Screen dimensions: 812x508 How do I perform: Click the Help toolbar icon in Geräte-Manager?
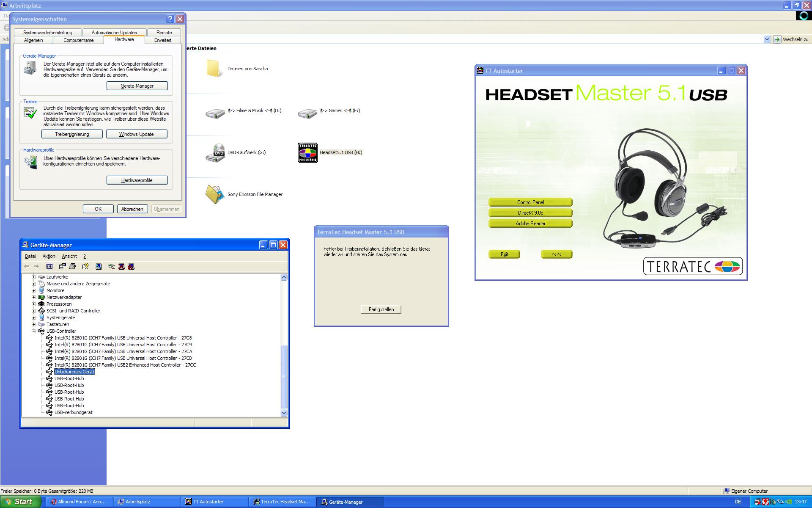(85, 266)
